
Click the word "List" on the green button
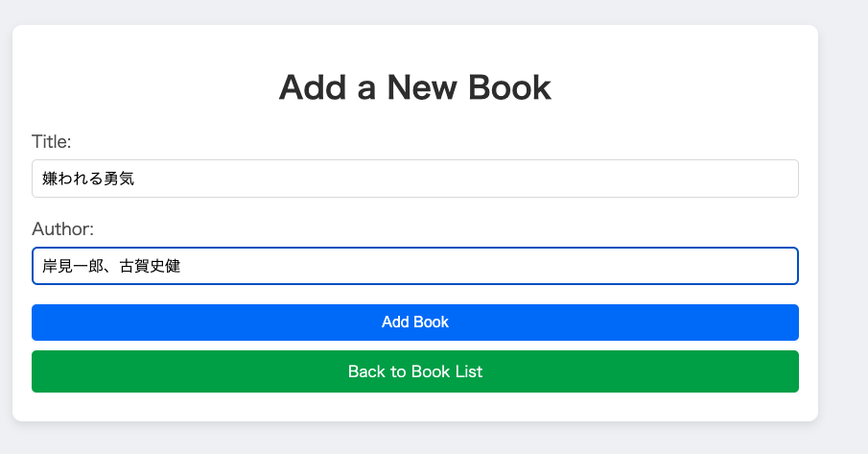click(x=467, y=371)
